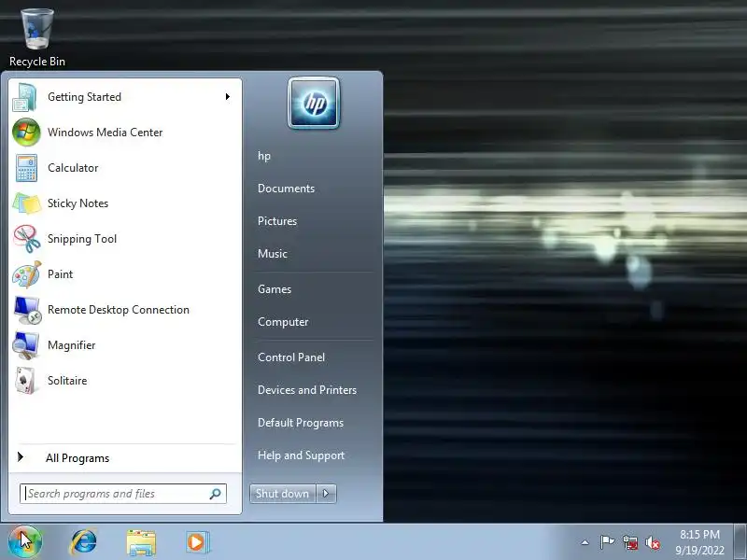The image size is (747, 560).
Task: Click the Shut down button
Action: coord(283,494)
